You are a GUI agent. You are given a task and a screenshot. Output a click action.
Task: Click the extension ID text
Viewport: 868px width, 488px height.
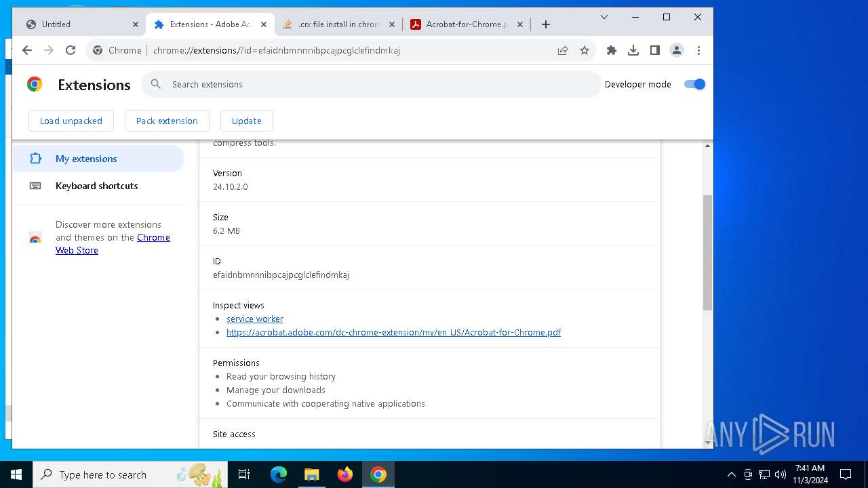(x=281, y=274)
